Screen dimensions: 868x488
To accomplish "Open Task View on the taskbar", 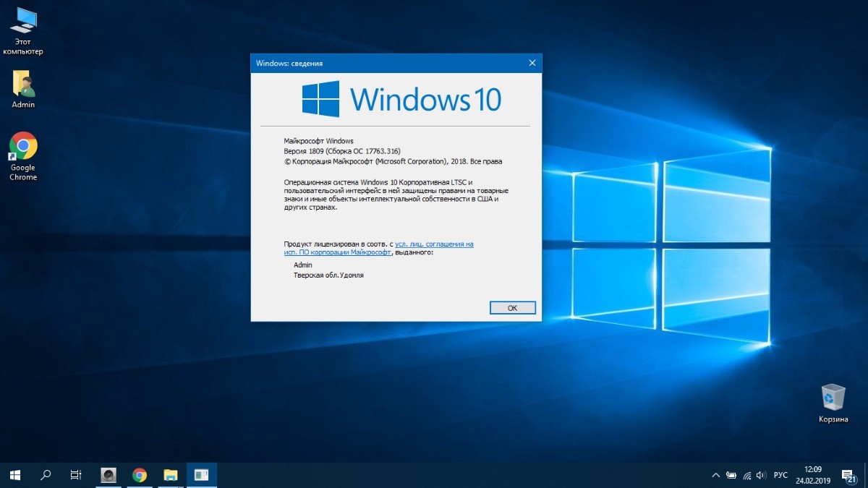I will coord(75,475).
